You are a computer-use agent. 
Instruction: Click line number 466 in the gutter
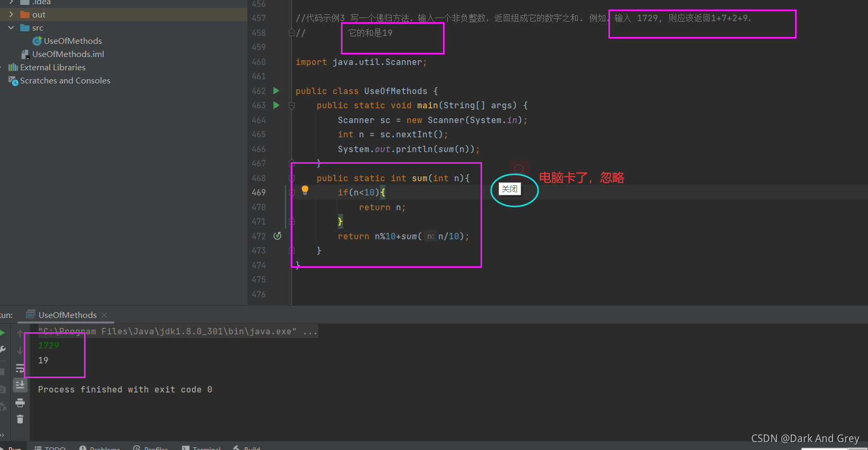click(259, 149)
